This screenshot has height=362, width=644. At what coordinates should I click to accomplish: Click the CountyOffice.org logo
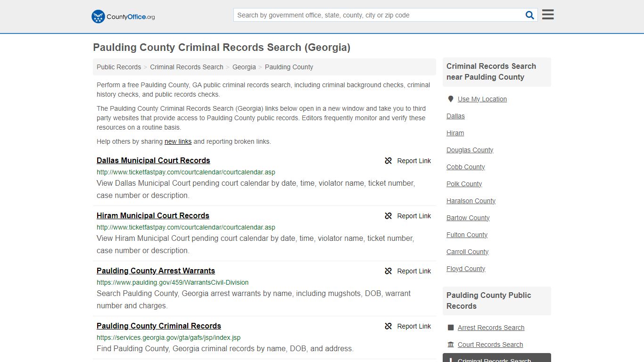[123, 16]
